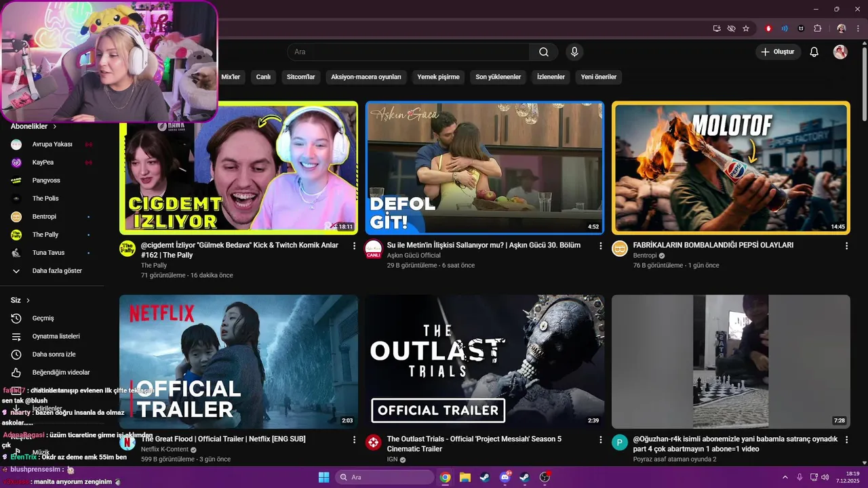Viewport: 868px width, 488px height.
Task: Play the MOLOTOF Pepsi thumbnail
Action: point(731,167)
